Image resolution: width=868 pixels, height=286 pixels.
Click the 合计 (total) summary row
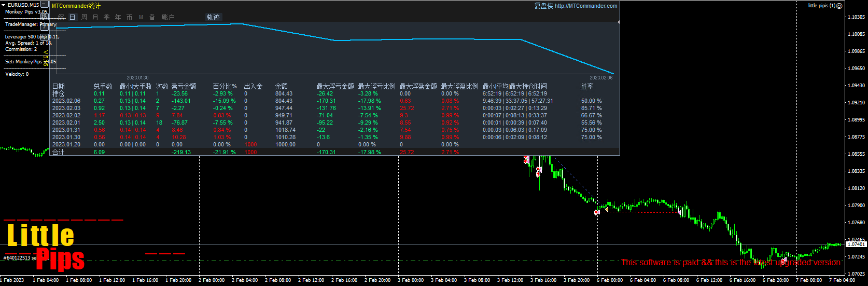click(59, 152)
